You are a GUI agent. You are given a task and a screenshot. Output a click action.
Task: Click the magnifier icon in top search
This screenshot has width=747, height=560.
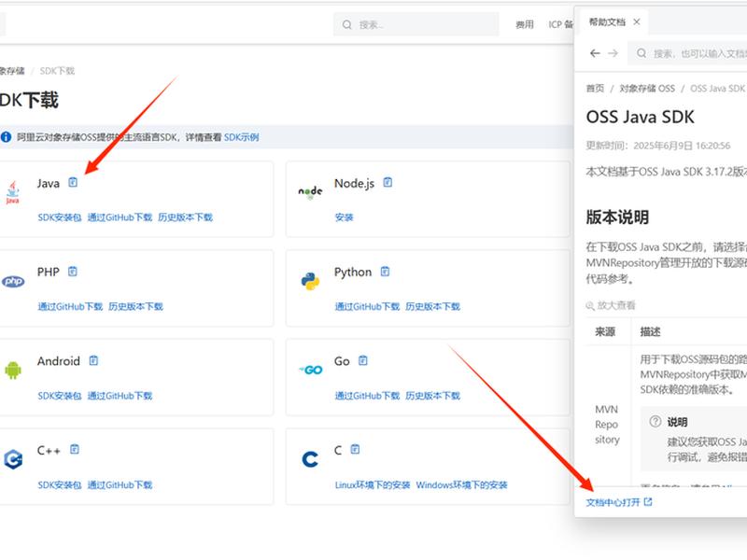pyautogui.click(x=346, y=25)
